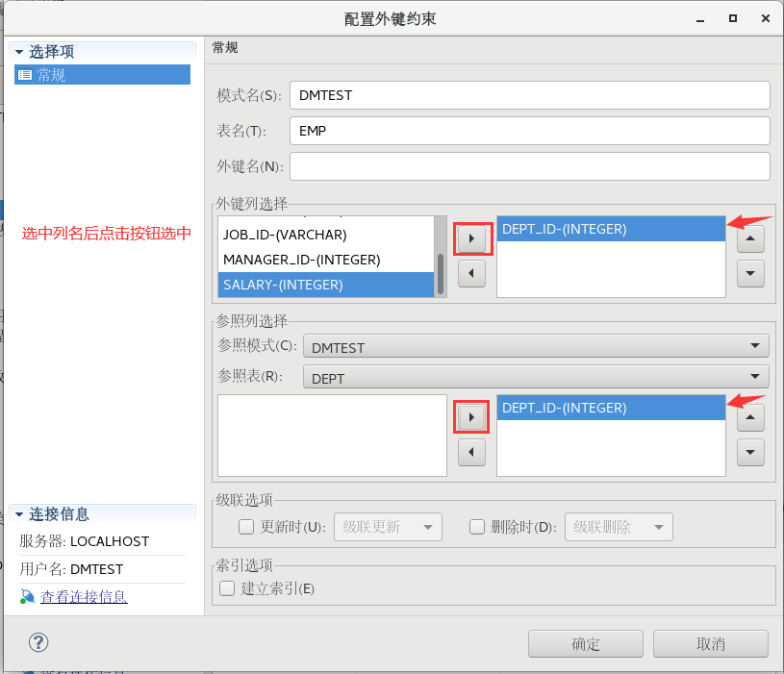The width and height of the screenshot is (784, 674).
Task: Click the right arrow to add foreign key column
Action: pos(471,238)
